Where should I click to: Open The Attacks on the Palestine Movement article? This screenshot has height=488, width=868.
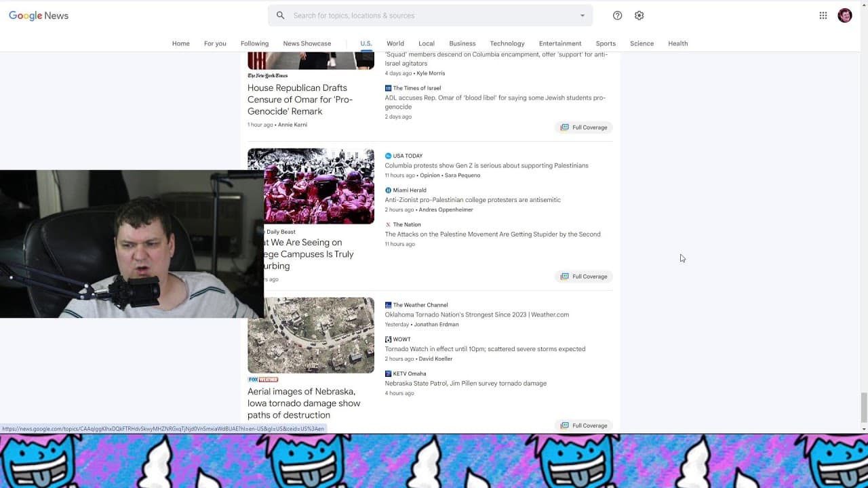492,235
